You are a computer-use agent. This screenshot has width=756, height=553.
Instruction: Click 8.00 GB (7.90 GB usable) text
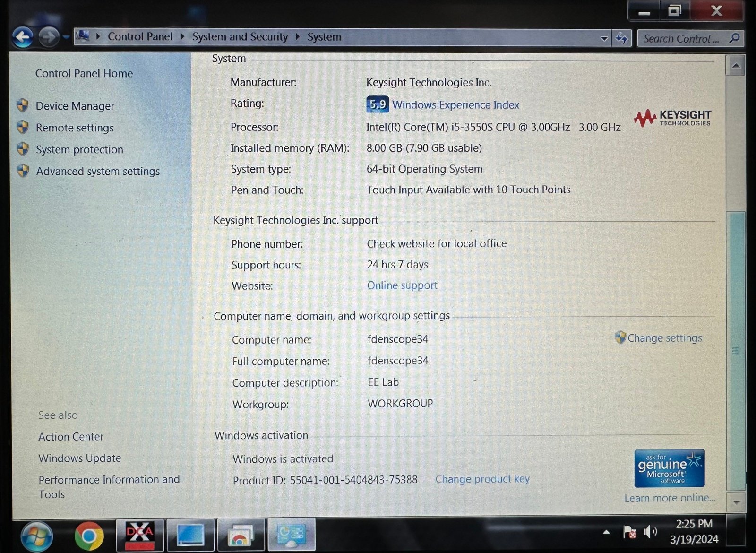424,148
